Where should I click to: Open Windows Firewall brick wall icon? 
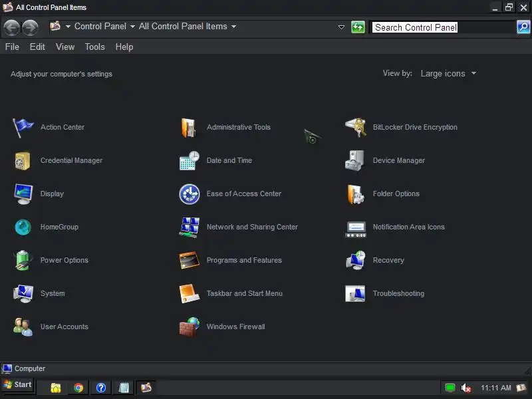(x=190, y=327)
